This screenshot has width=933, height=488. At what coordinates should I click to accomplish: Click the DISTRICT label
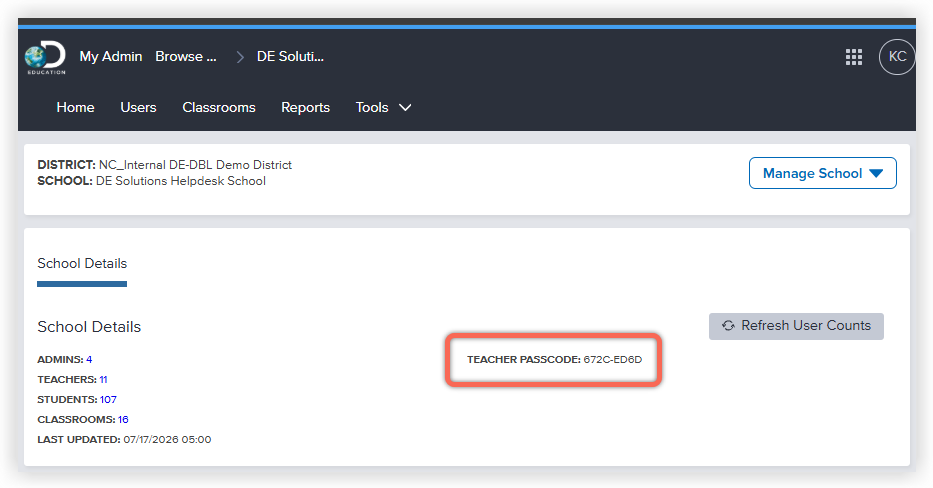click(x=67, y=165)
